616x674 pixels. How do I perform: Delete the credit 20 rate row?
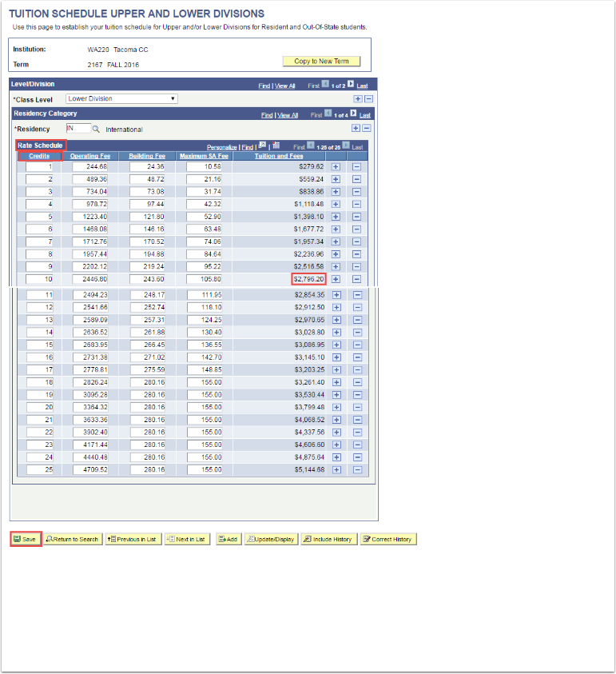click(x=357, y=407)
